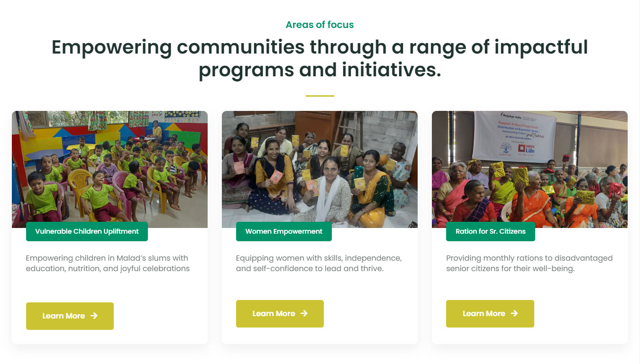
Task: Select the Women Empowerment green tag
Action: (x=283, y=231)
